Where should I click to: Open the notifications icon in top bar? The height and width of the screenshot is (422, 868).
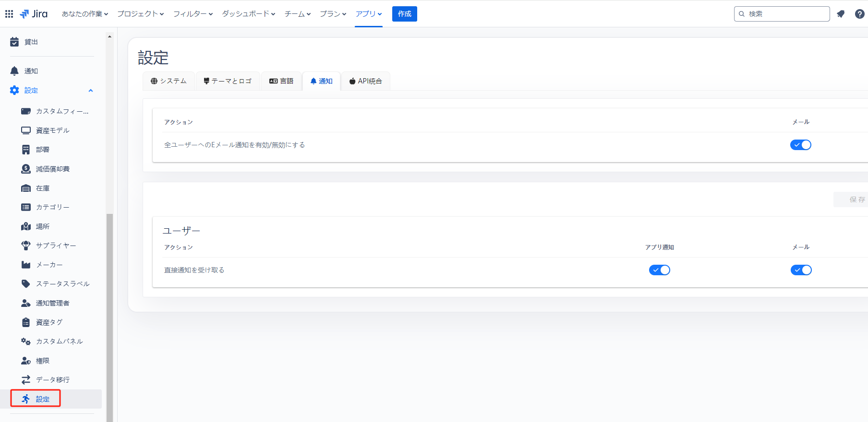[x=841, y=14]
